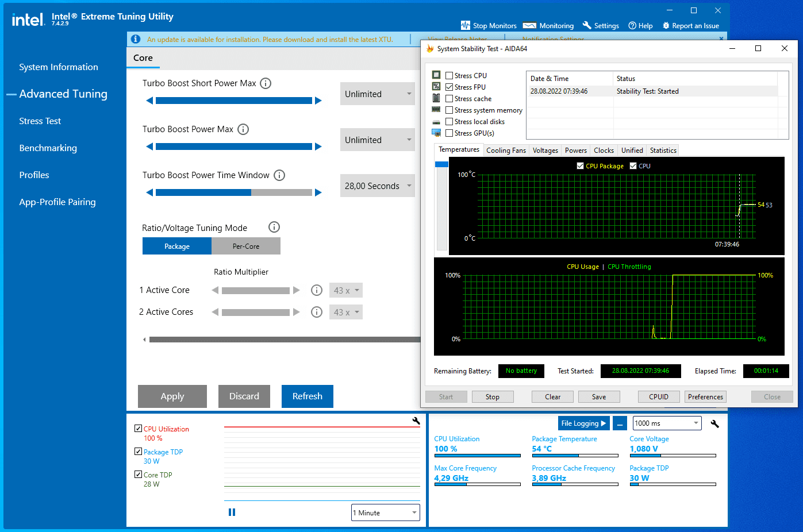Click the Help question mark icon
Viewport: 803px width, 532px height.
[x=632, y=25]
